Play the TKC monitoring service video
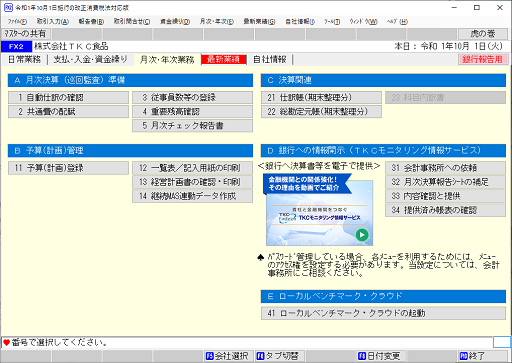Viewport: 512px width, 363px height. [362, 235]
